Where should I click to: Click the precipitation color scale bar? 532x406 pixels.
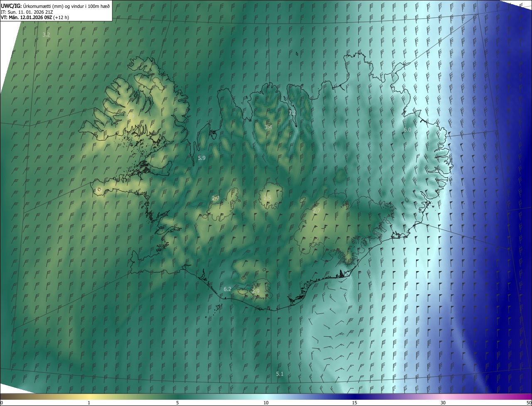pos(266,396)
